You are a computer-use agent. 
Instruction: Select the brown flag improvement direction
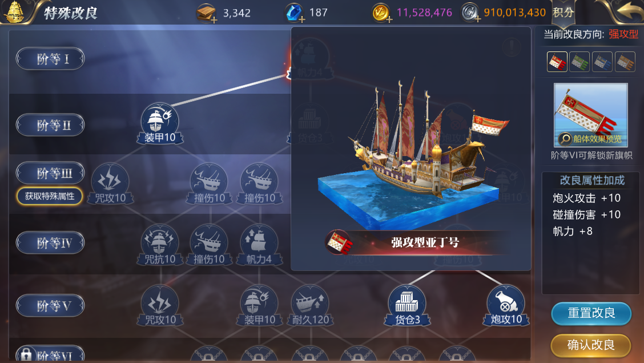625,62
